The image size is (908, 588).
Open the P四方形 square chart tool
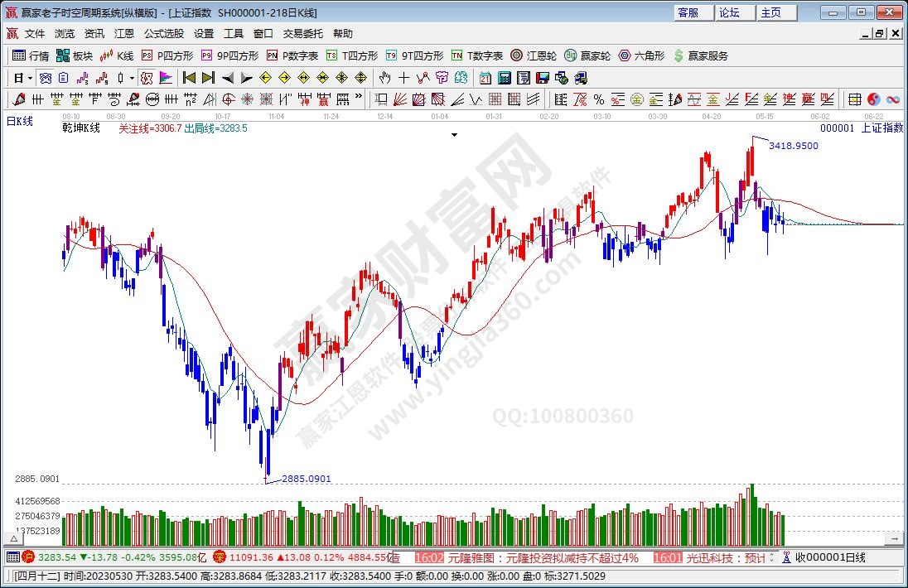(x=167, y=55)
